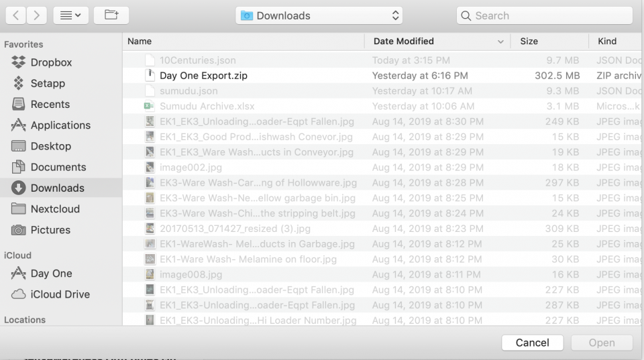
Task: Click the 302.5 MB size cell
Action: pos(557,76)
